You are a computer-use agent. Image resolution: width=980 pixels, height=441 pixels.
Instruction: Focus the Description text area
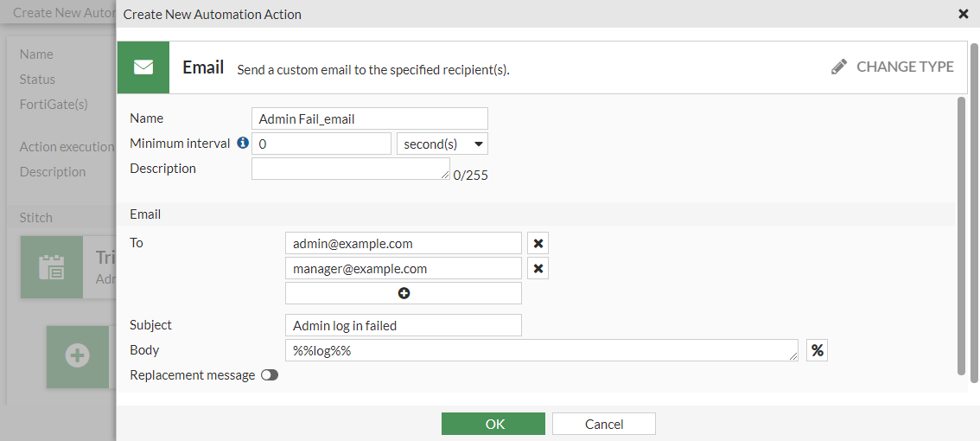(x=350, y=169)
